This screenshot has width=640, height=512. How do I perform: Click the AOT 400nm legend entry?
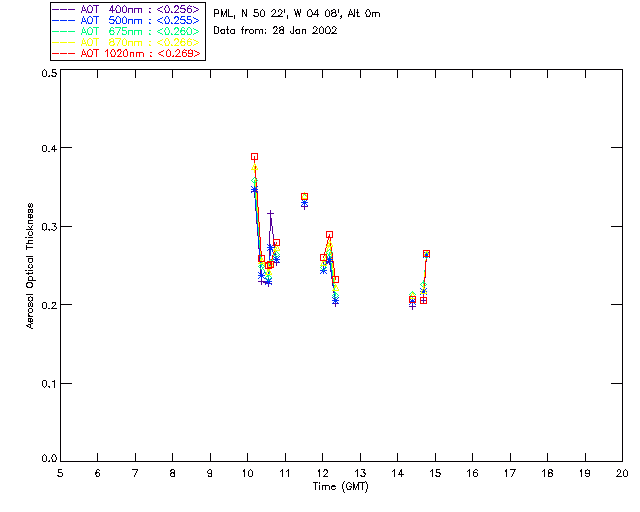pos(126,9)
